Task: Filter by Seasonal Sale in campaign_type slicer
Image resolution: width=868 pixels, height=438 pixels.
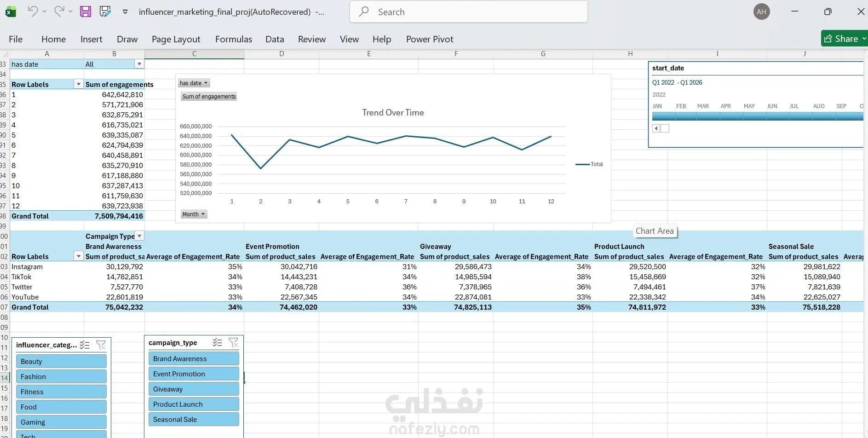Action: [x=194, y=420]
